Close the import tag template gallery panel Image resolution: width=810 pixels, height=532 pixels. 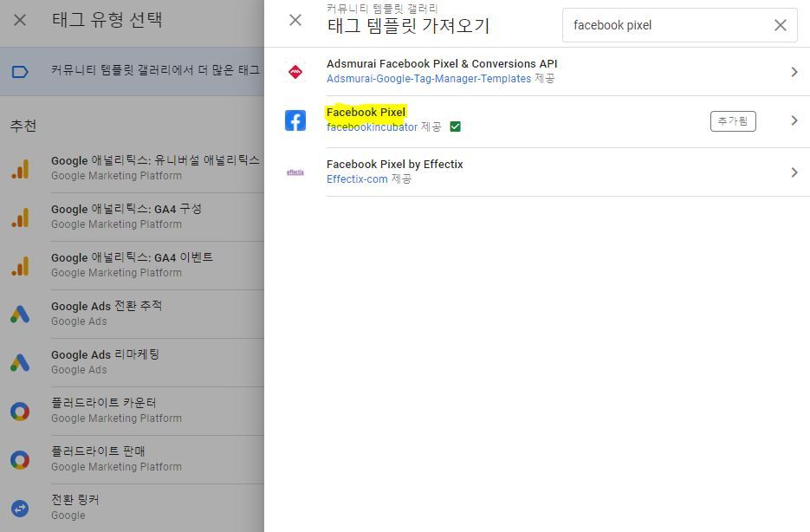tap(295, 20)
